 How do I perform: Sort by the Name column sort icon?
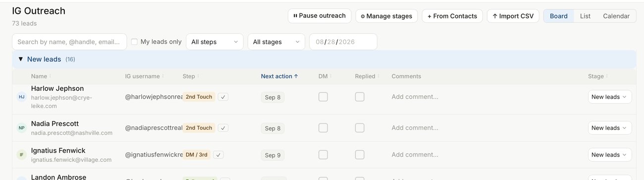51,76
